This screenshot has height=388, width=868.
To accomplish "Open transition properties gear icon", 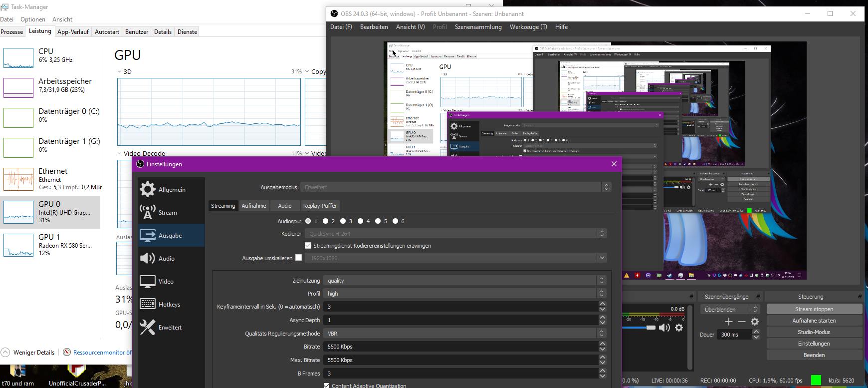I will point(755,322).
